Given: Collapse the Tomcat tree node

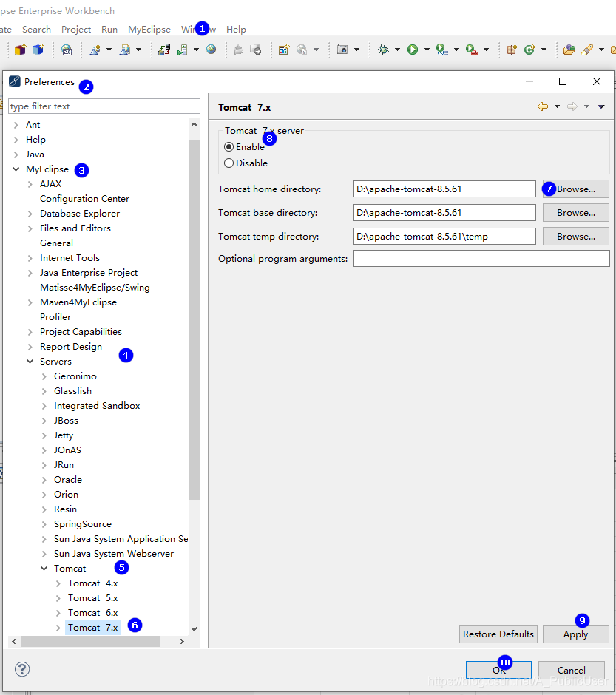Looking at the screenshot, I should tap(44, 569).
